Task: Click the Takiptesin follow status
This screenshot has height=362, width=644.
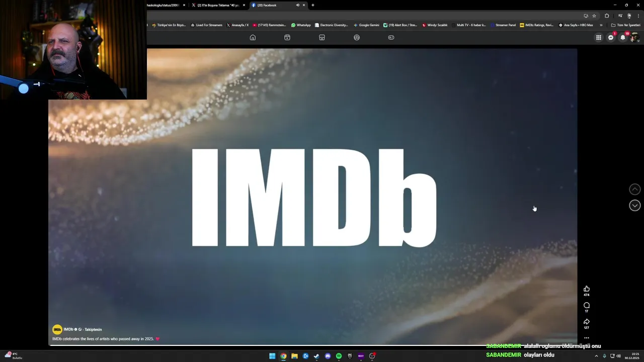Action: [93, 329]
